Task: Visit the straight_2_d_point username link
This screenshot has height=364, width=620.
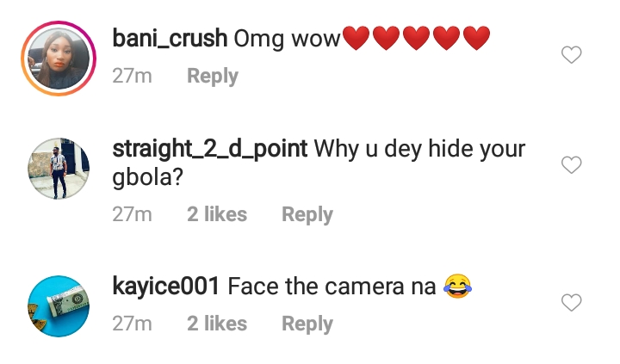Action: [210, 148]
